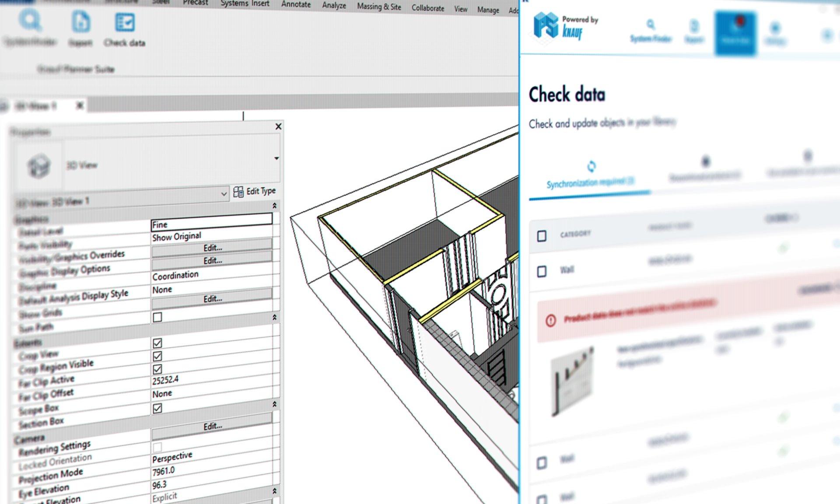Click the Knauf Planner Suite ribbon panel label
This screenshot has height=504, width=840.
point(75,69)
